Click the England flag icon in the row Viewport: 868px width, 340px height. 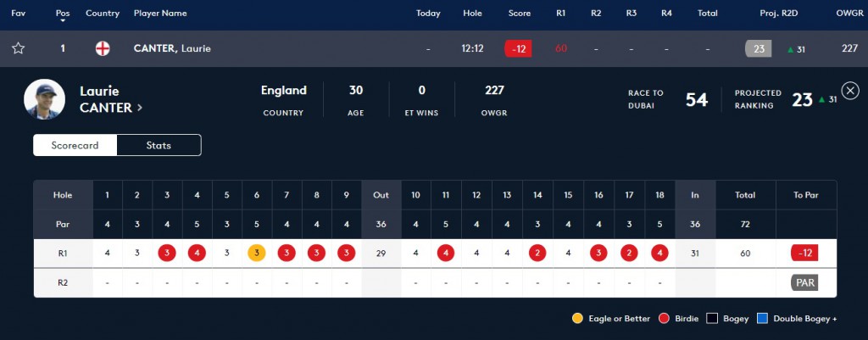(x=103, y=48)
